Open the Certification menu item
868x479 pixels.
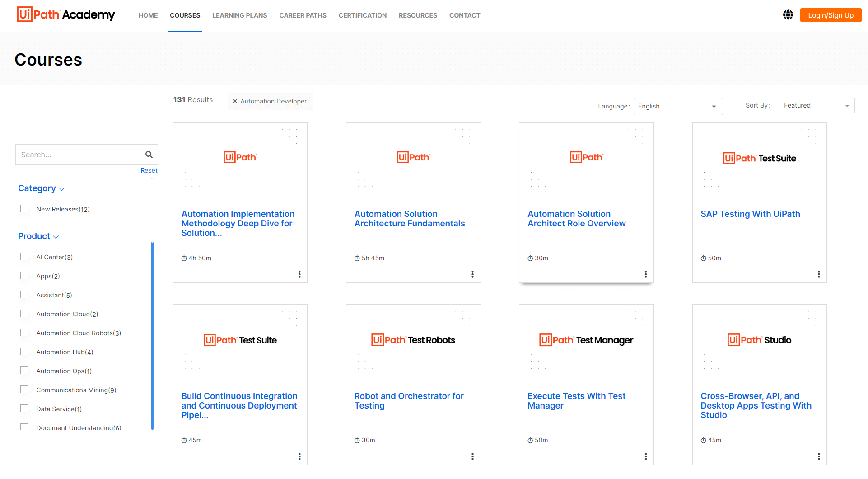(x=363, y=15)
